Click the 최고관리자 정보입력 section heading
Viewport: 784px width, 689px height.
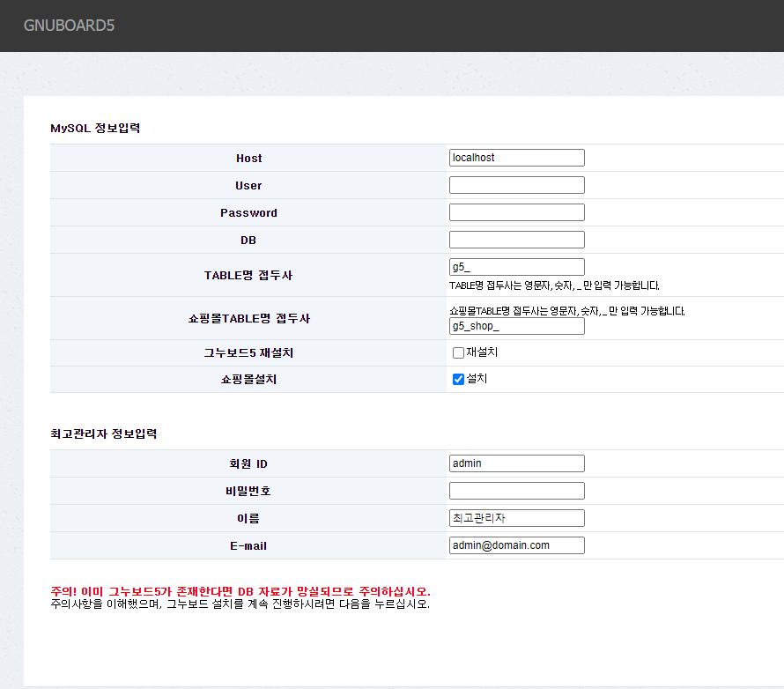click(x=104, y=434)
